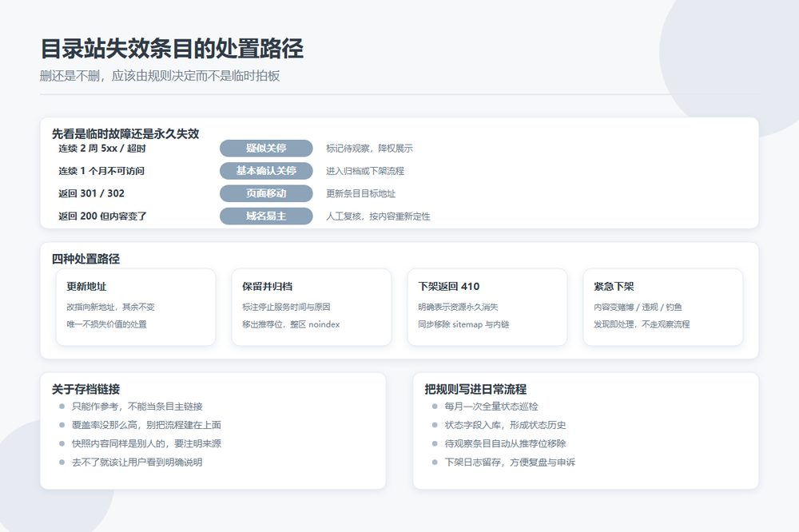This screenshot has height=532, width=799.
Task: Click text 更新条目目标地址
Action: 361,193
